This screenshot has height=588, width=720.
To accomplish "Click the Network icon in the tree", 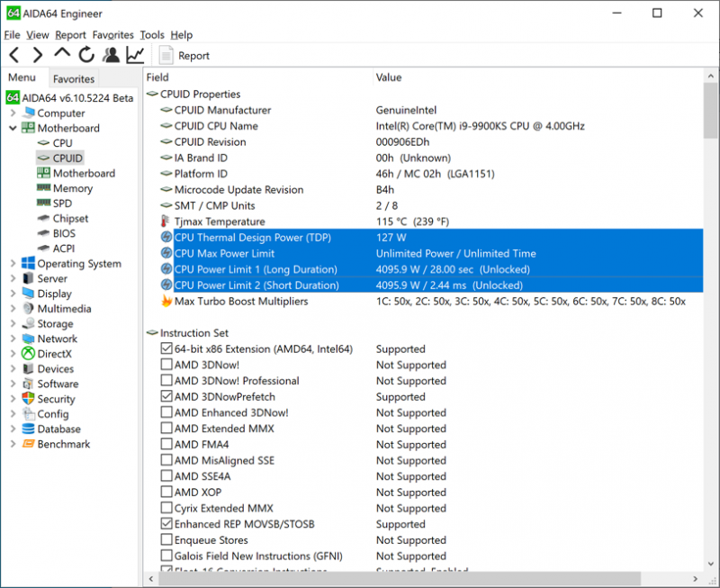I will pos(29,339).
